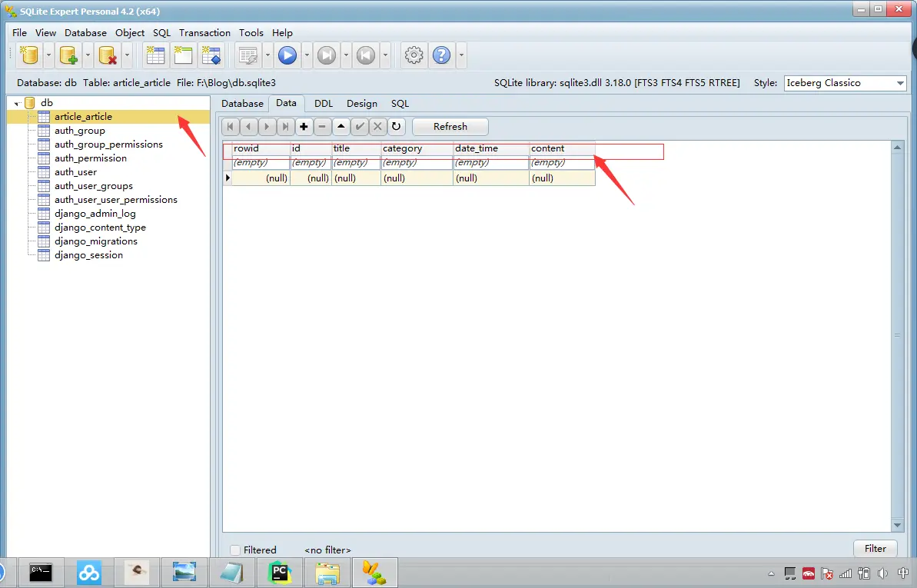Open the dropdown next to New Database icon
917x588 pixels.
(x=48, y=55)
